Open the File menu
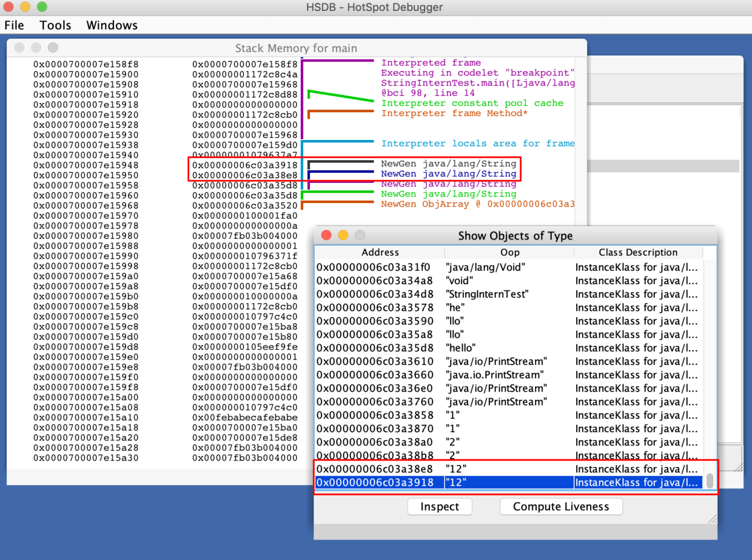This screenshot has height=560, width=752. coord(14,25)
